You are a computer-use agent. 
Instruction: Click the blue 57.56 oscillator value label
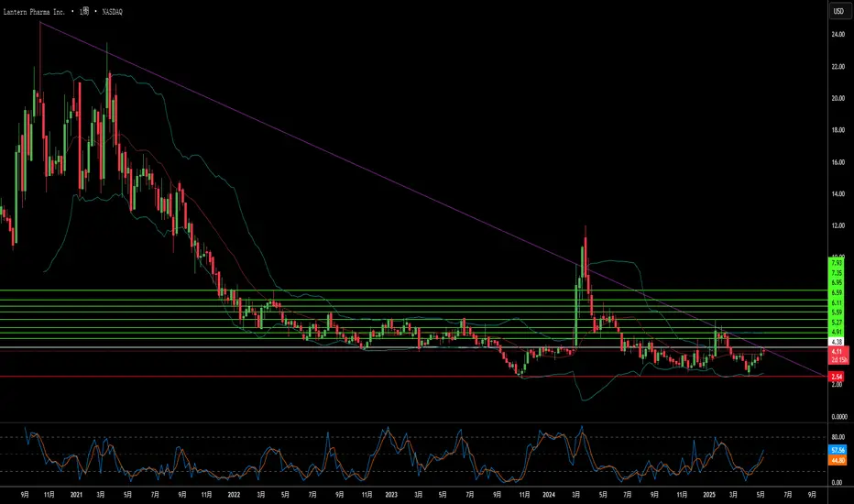(x=837, y=452)
